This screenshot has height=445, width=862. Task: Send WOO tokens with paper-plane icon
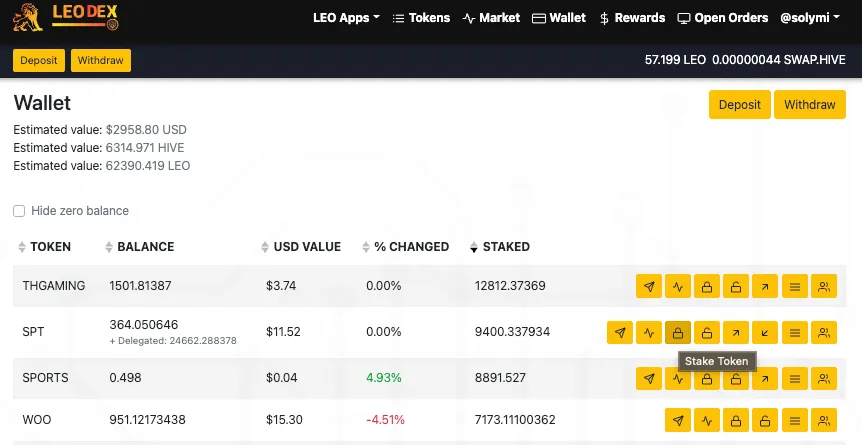click(x=678, y=420)
